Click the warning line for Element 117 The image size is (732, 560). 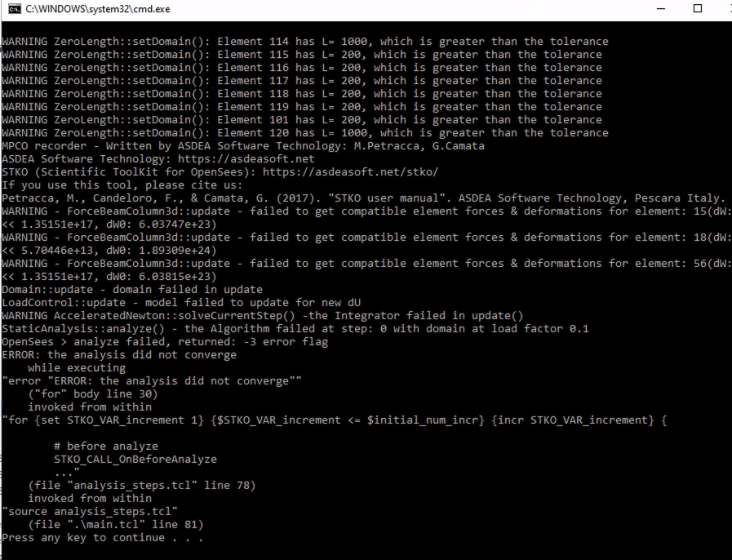point(302,81)
